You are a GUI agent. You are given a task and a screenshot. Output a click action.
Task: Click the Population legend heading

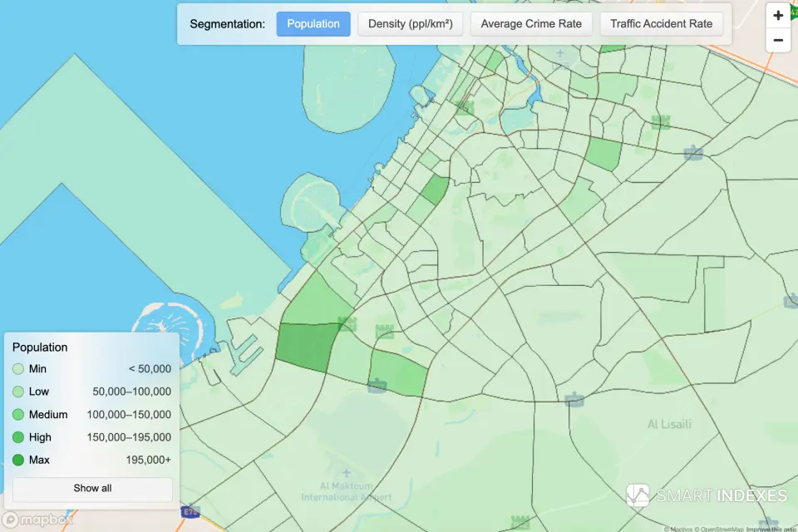pyautogui.click(x=40, y=347)
